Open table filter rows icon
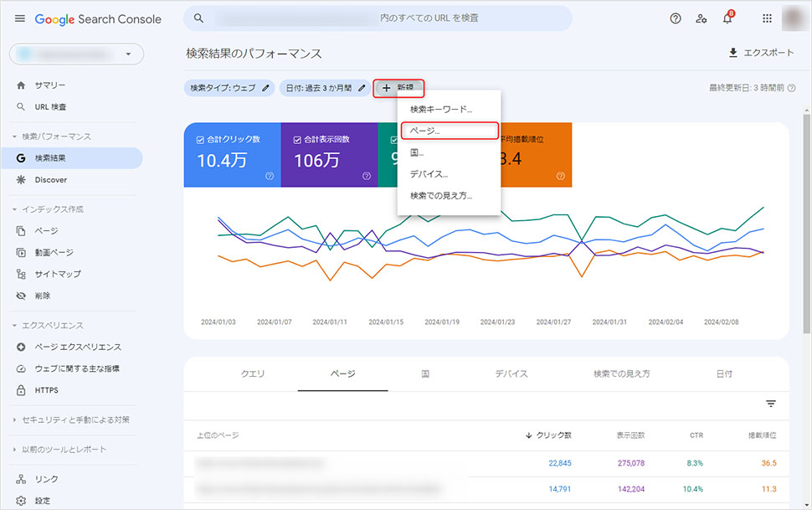 (x=771, y=404)
